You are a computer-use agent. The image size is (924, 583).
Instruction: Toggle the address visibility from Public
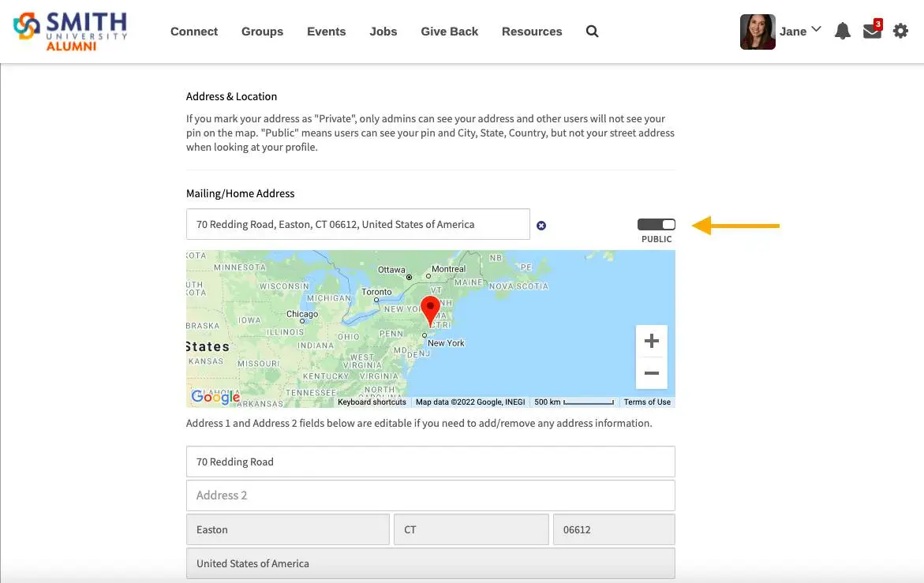click(x=657, y=223)
